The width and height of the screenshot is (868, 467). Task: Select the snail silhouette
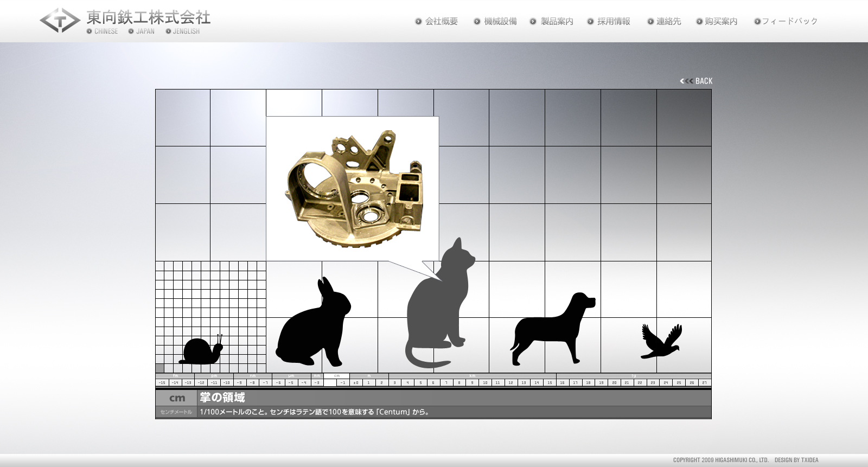coord(202,351)
